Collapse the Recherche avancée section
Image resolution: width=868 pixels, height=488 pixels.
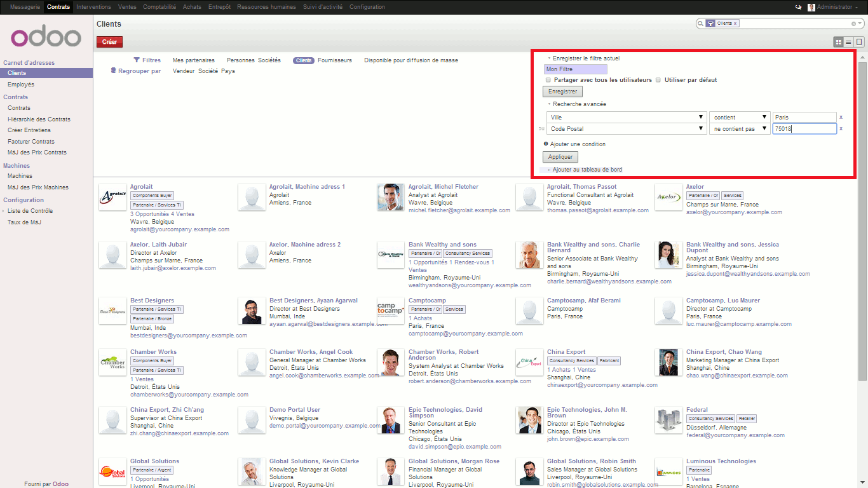point(579,104)
